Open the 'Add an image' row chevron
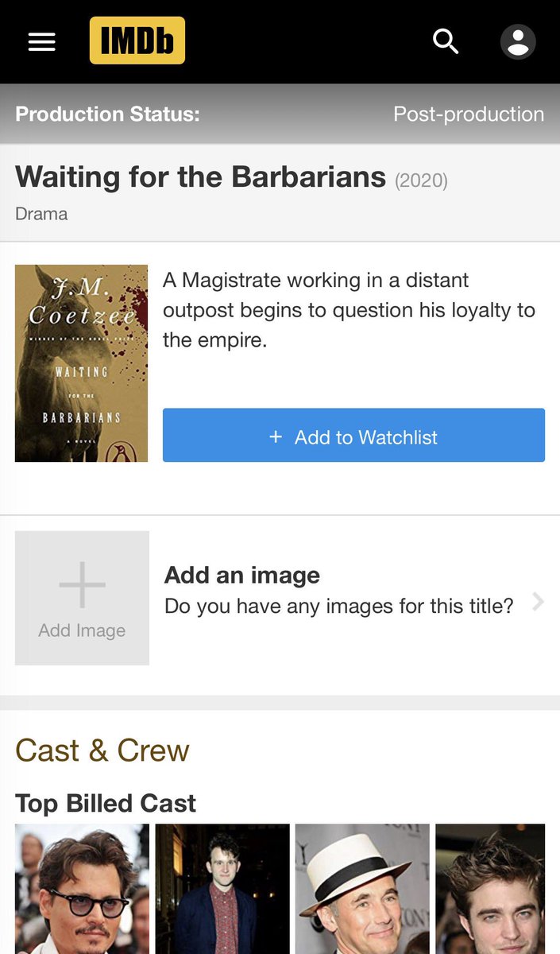 (538, 601)
